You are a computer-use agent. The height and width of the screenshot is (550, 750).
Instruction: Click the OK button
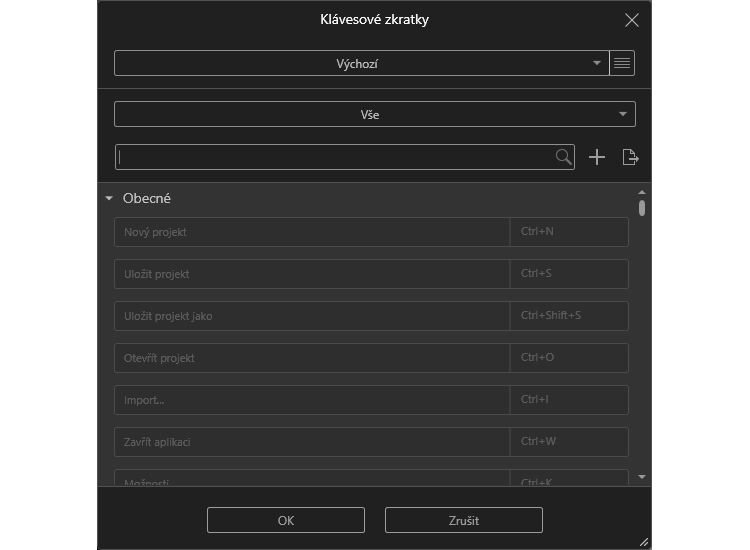[285, 520]
